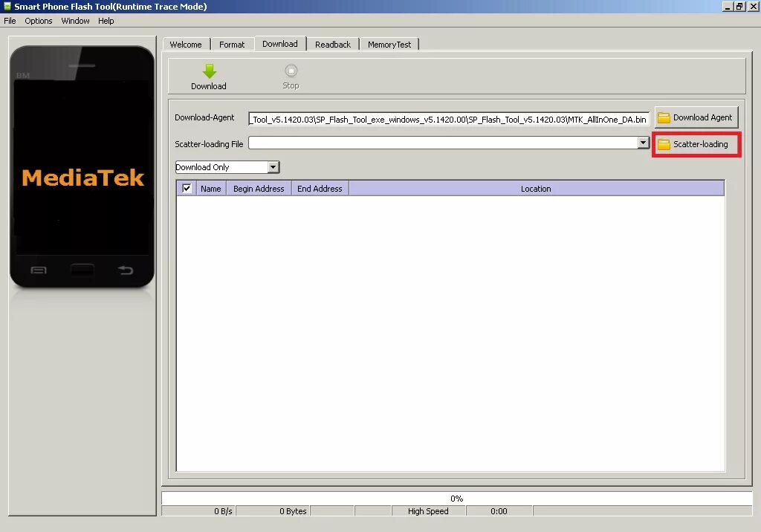Click the Download Agent folder button

tap(696, 117)
